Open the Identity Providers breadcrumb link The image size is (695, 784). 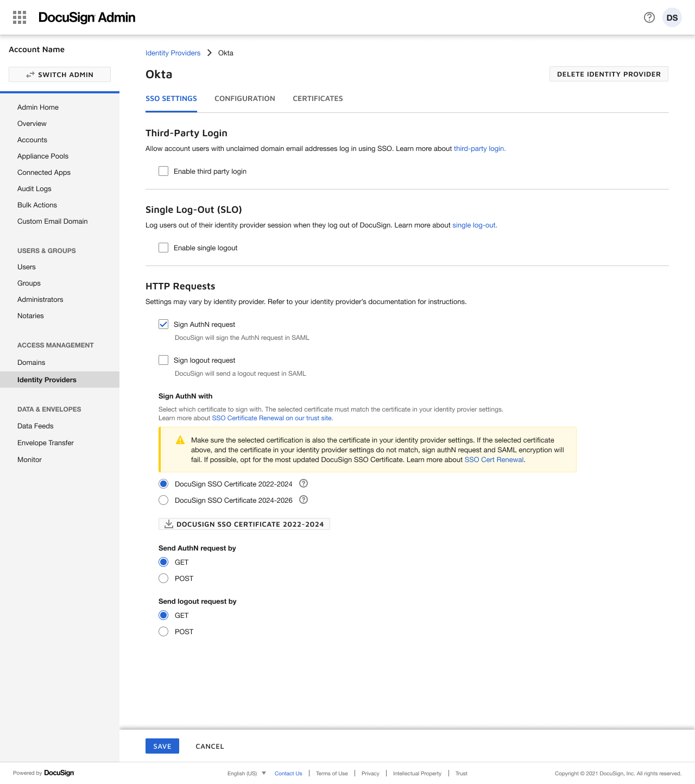173,53
